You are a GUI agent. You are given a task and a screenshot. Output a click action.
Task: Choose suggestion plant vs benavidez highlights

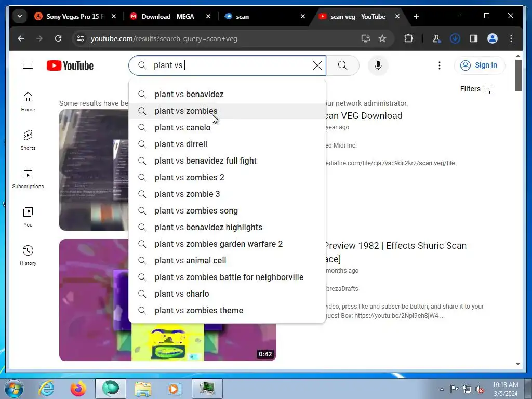(x=227, y=228)
